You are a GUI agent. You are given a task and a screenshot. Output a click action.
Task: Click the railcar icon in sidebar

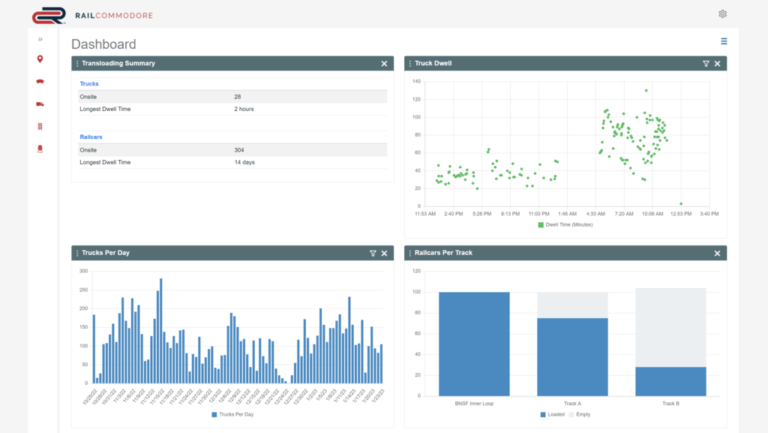pyautogui.click(x=40, y=81)
